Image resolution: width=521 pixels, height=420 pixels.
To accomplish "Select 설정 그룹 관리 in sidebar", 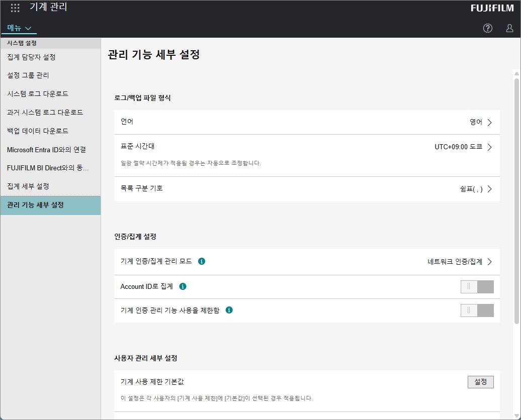I will click(50, 75).
